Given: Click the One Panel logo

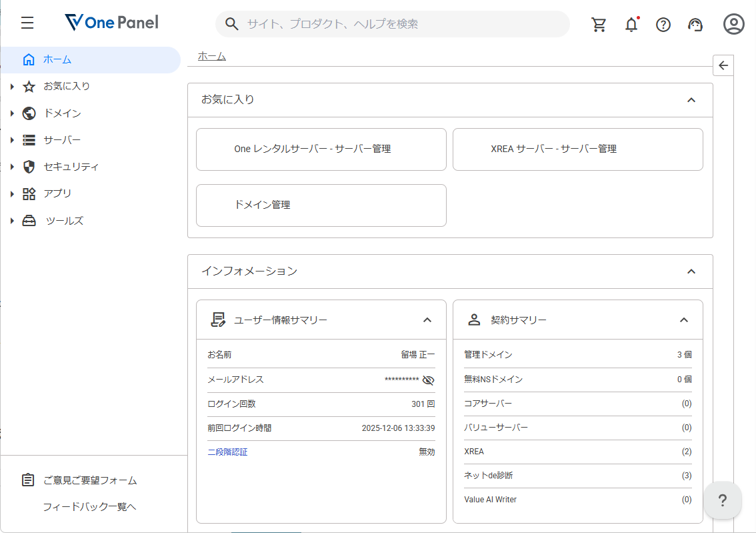Looking at the screenshot, I should [x=111, y=23].
